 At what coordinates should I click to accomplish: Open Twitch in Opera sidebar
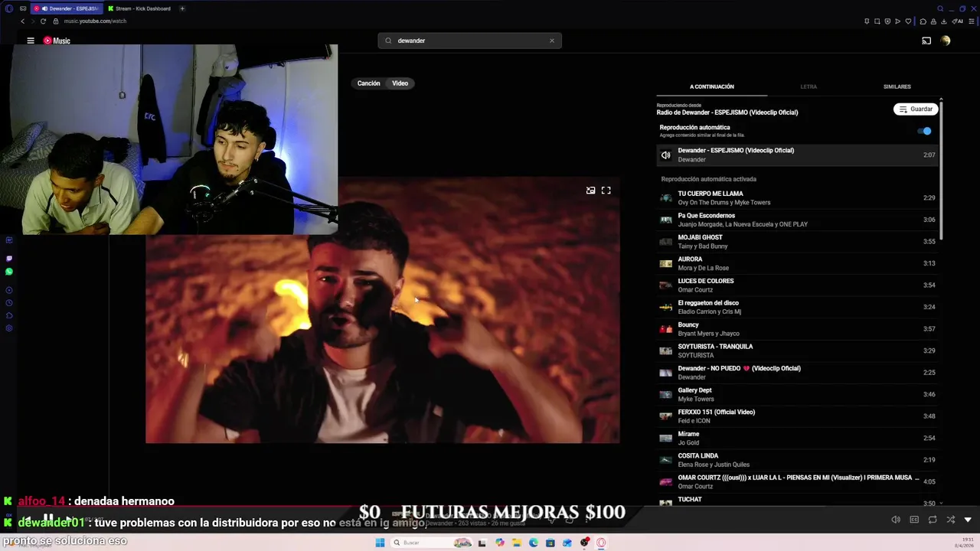[x=9, y=259]
